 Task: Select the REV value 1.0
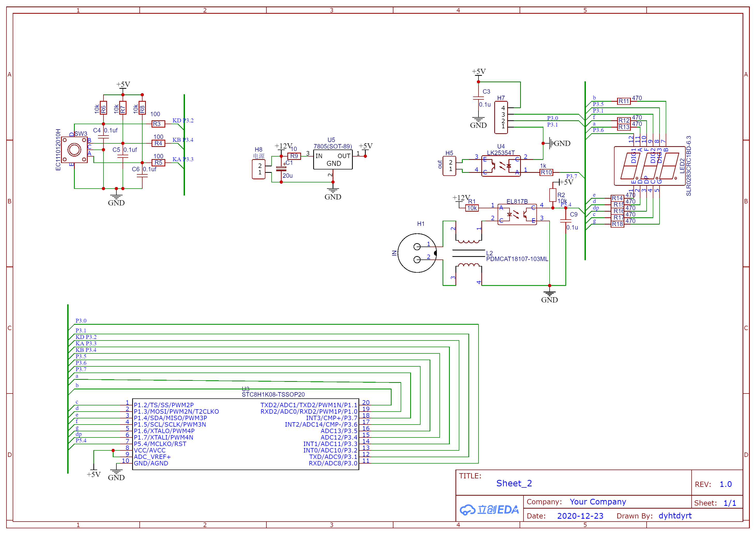(x=725, y=484)
